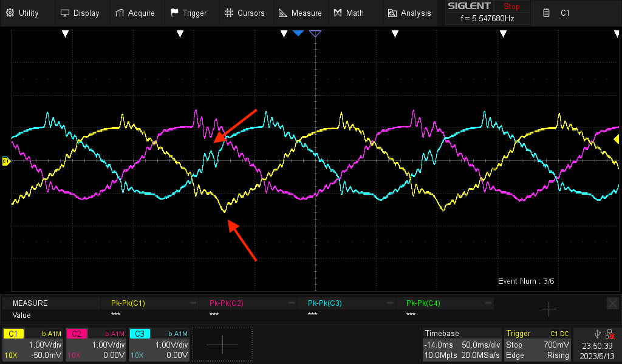Screen dimensions: 622x364
Task: Click the C1 ground level indicator
Action: coord(6,161)
